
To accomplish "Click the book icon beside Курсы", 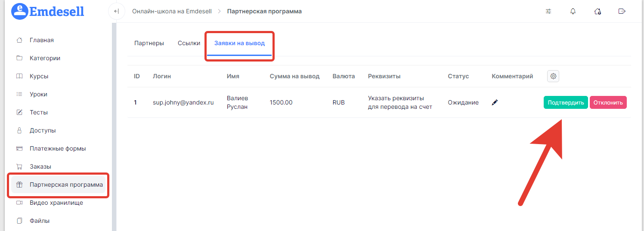I will click(x=19, y=76).
